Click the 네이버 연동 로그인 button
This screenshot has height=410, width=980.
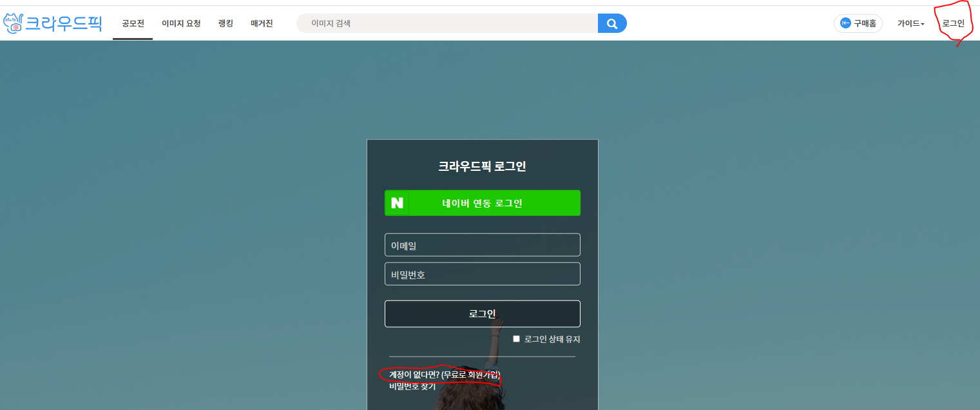(483, 203)
